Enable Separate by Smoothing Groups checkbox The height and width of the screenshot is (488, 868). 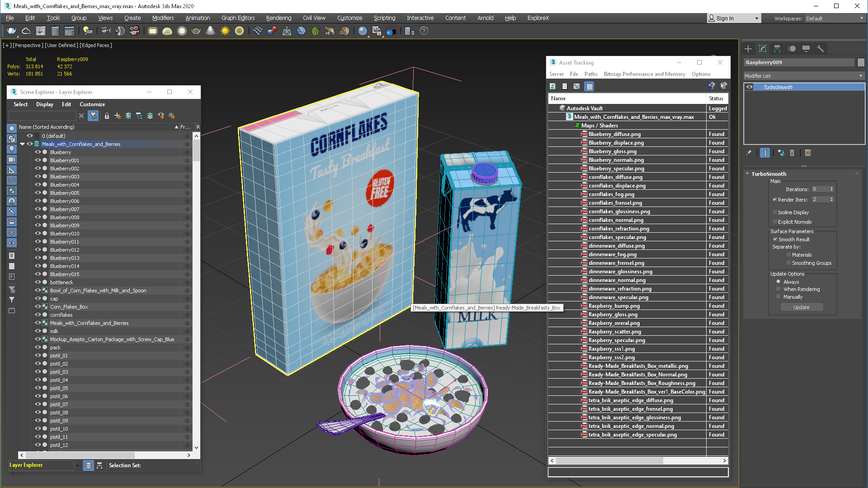pyautogui.click(x=789, y=263)
